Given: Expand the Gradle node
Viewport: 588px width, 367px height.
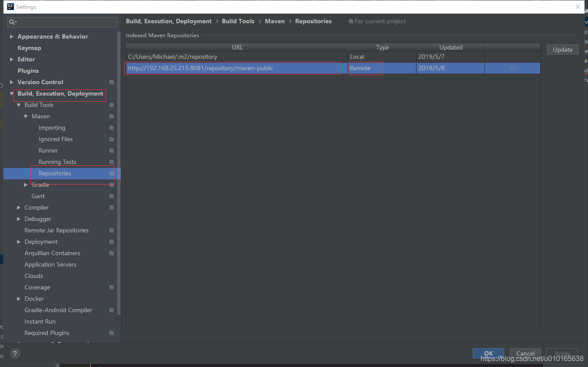Looking at the screenshot, I should pos(25,185).
